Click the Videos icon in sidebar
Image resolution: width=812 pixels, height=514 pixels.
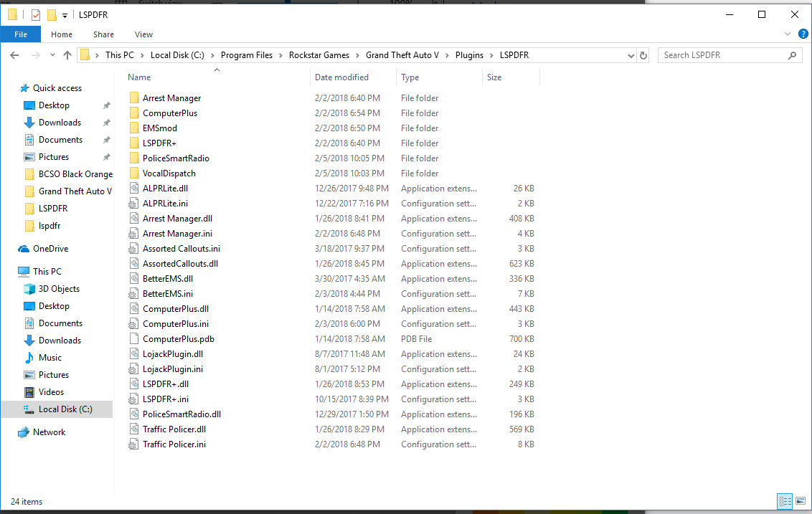point(29,392)
